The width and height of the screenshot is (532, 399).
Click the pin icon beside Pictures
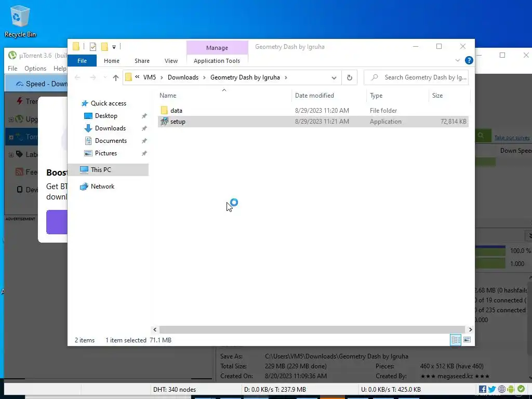pos(144,153)
